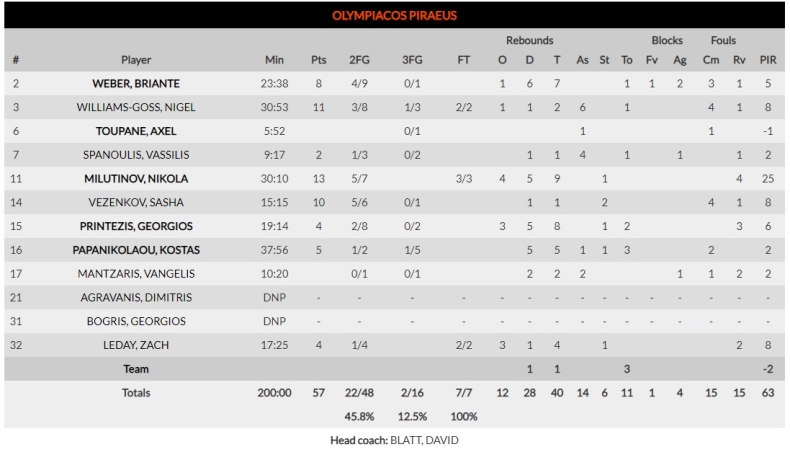Click Williams-Goss, Nigel player name
The width and height of the screenshot is (790, 450).
pyautogui.click(x=136, y=107)
